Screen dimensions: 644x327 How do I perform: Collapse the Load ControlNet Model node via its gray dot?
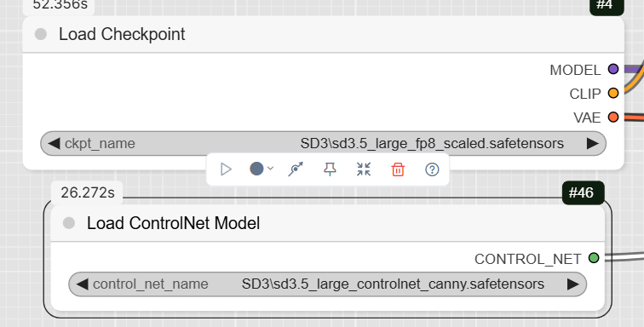pyautogui.click(x=69, y=223)
